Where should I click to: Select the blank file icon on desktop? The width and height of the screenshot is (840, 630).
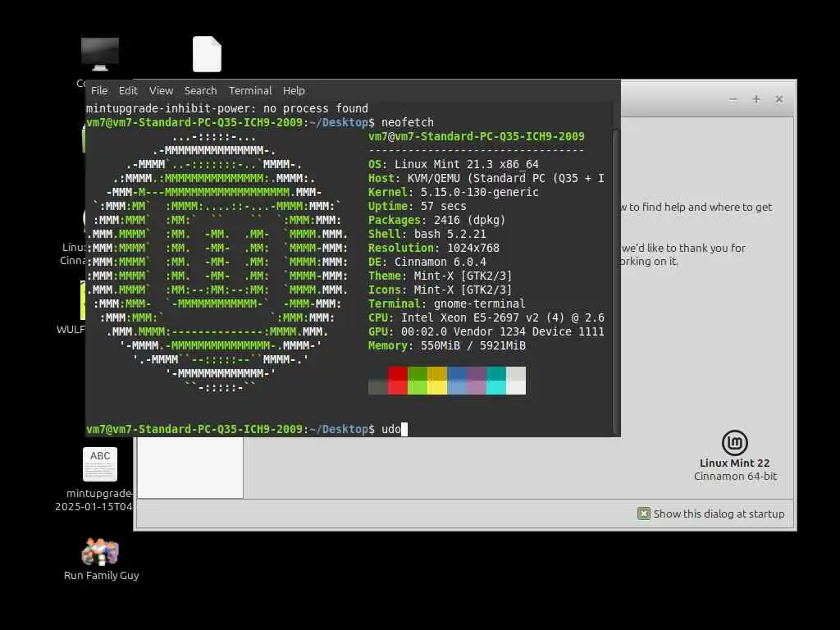tap(207, 54)
